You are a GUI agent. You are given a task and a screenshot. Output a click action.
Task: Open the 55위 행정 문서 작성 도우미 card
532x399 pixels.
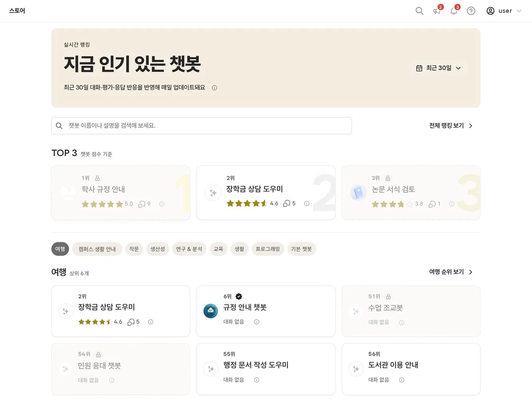266,369
